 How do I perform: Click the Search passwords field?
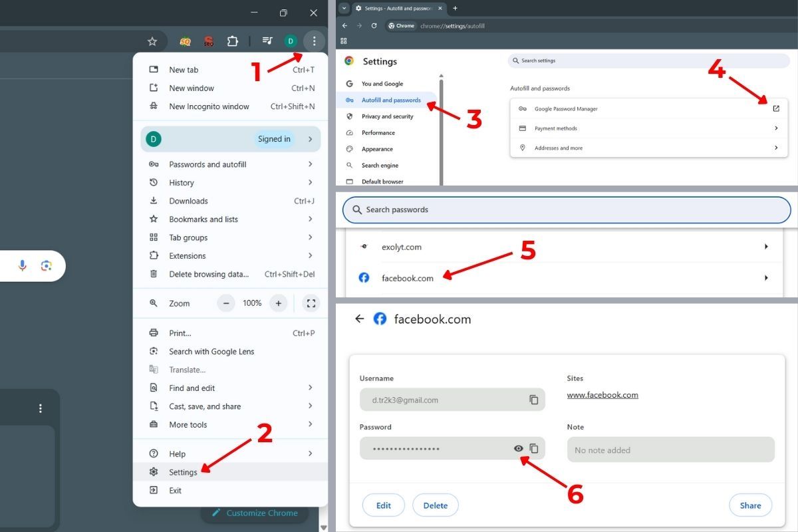[x=567, y=209]
